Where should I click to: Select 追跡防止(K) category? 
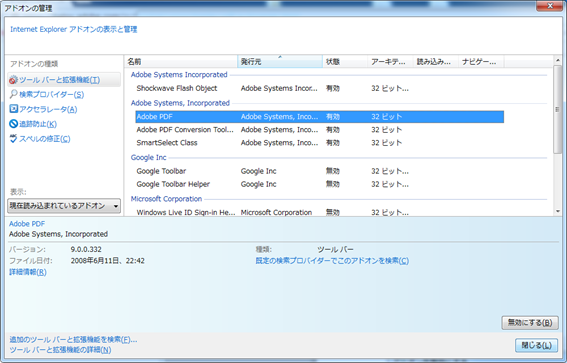click(38, 124)
